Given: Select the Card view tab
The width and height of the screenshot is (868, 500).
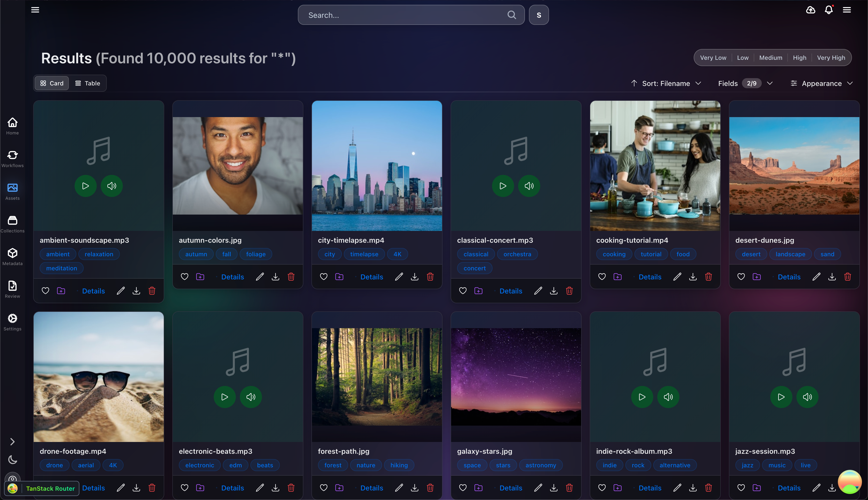Looking at the screenshot, I should coord(51,83).
